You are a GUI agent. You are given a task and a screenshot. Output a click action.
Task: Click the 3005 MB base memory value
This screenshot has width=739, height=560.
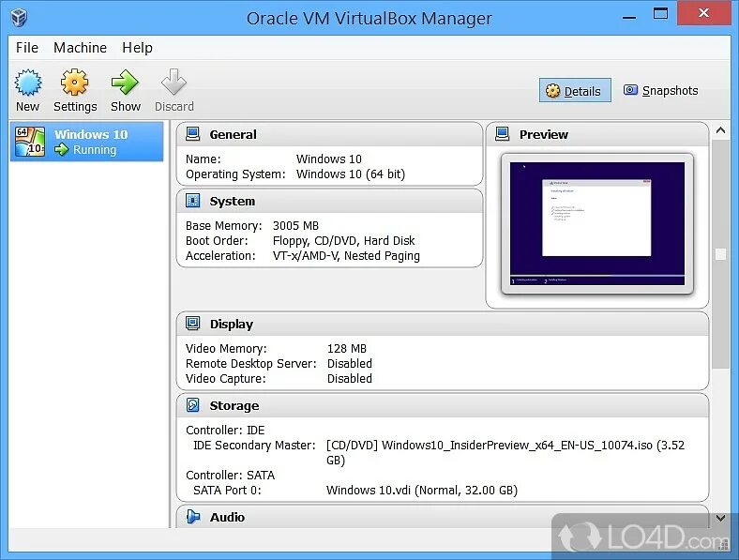pos(295,226)
